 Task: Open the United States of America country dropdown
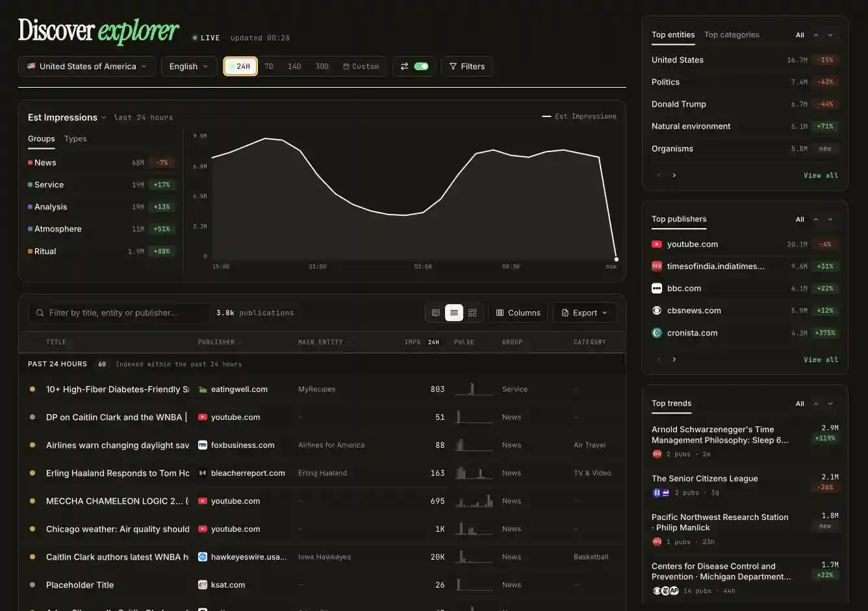86,66
